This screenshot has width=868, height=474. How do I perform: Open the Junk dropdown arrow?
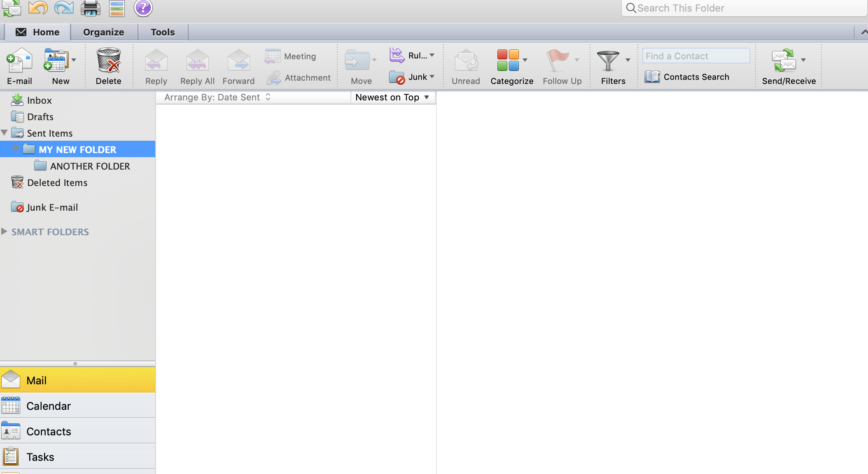click(432, 77)
